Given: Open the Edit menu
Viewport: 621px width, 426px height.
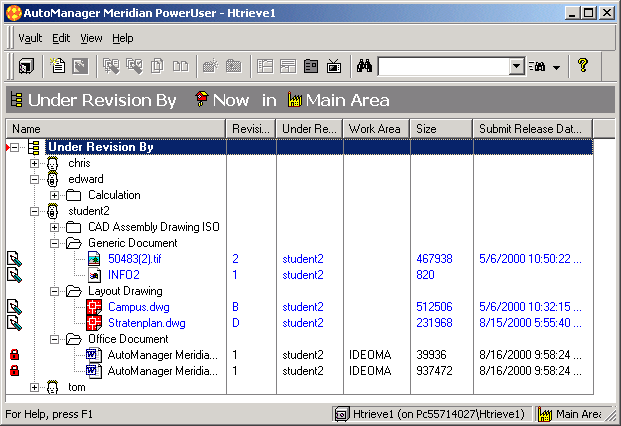Looking at the screenshot, I should click(61, 38).
